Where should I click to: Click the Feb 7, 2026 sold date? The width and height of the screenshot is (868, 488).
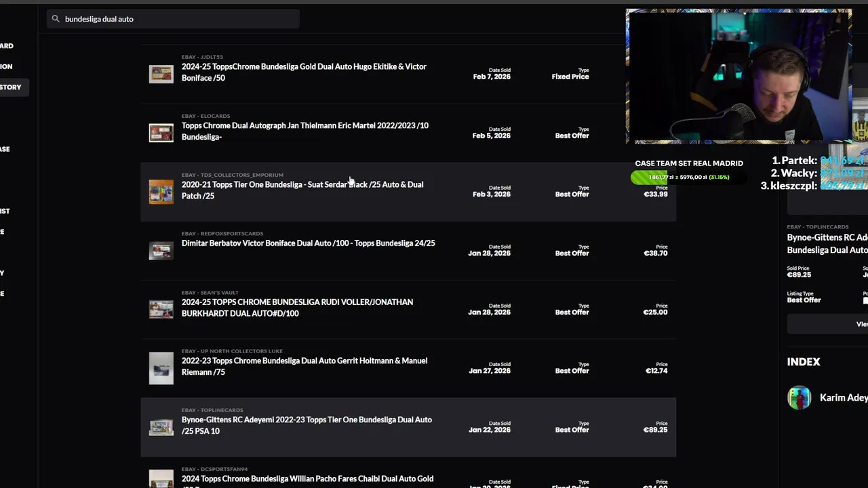click(x=492, y=77)
